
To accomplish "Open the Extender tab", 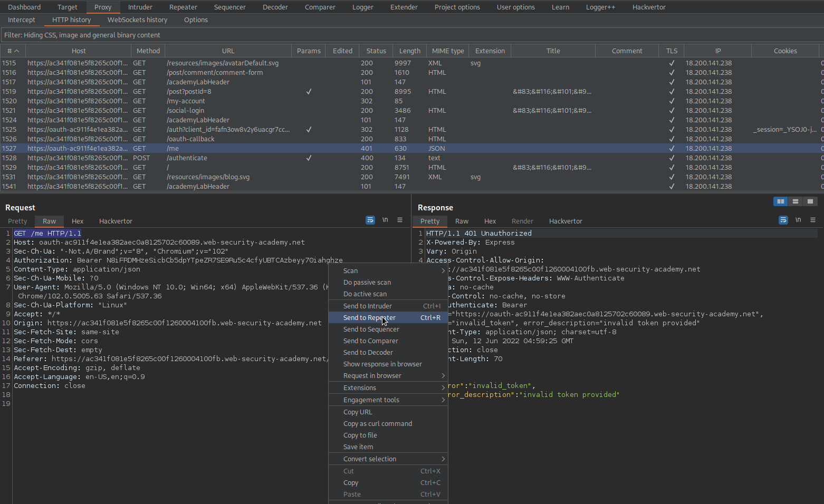I will [x=404, y=7].
